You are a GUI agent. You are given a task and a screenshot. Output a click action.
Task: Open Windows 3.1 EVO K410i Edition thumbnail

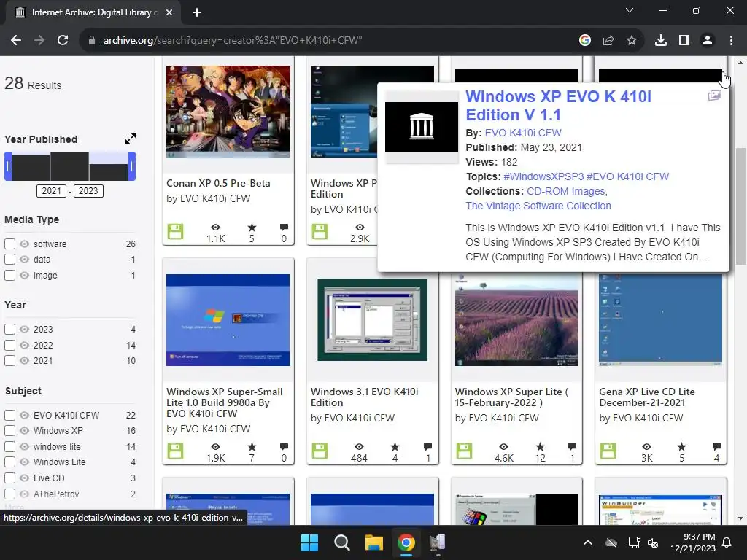coord(372,320)
